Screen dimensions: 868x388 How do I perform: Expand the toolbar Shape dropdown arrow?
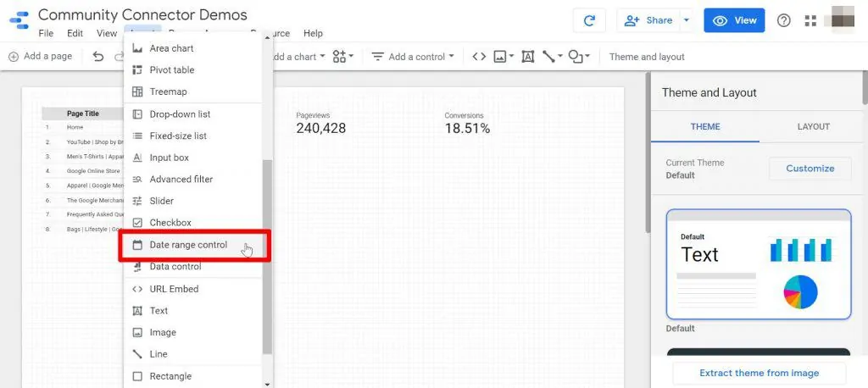(587, 57)
